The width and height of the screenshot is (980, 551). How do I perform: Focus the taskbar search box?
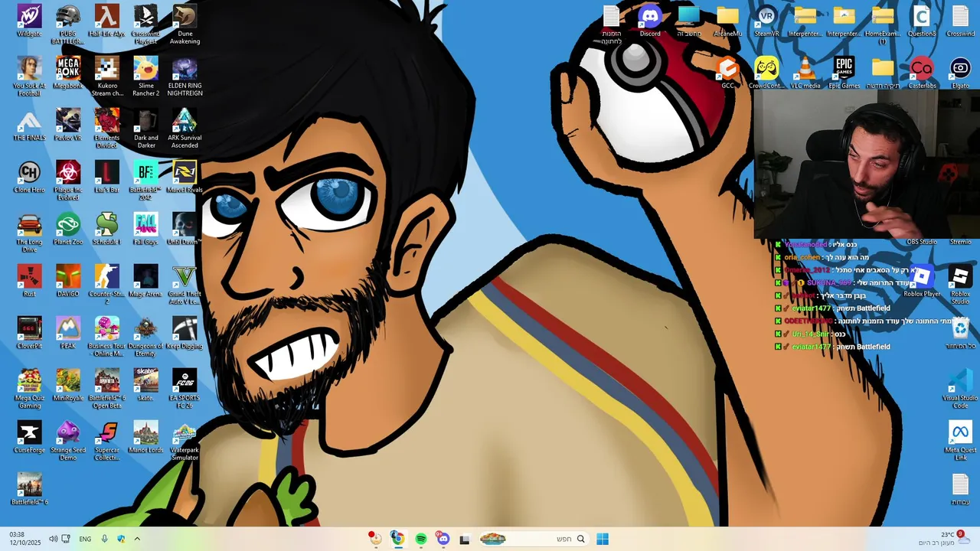click(532, 539)
